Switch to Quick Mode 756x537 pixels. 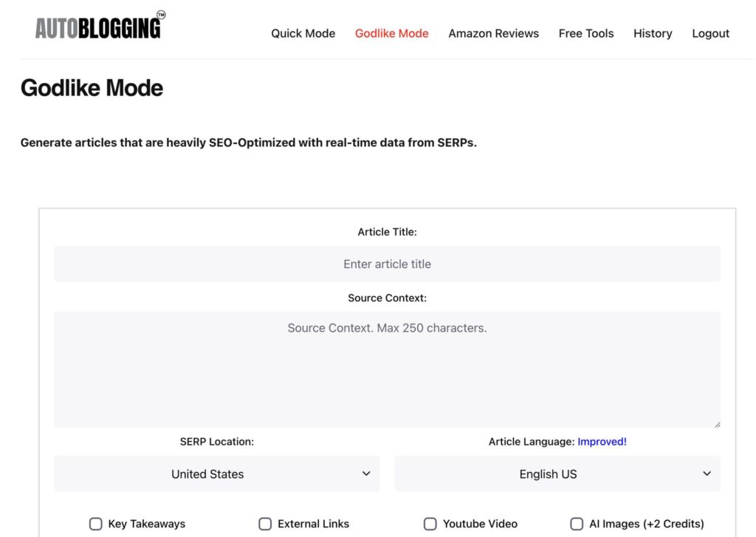(x=303, y=33)
